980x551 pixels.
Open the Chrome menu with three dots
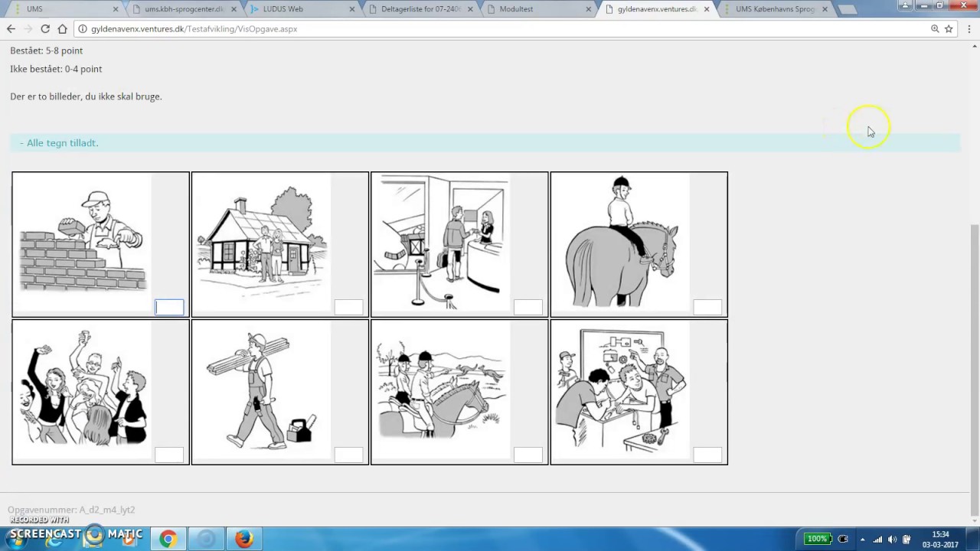point(969,29)
